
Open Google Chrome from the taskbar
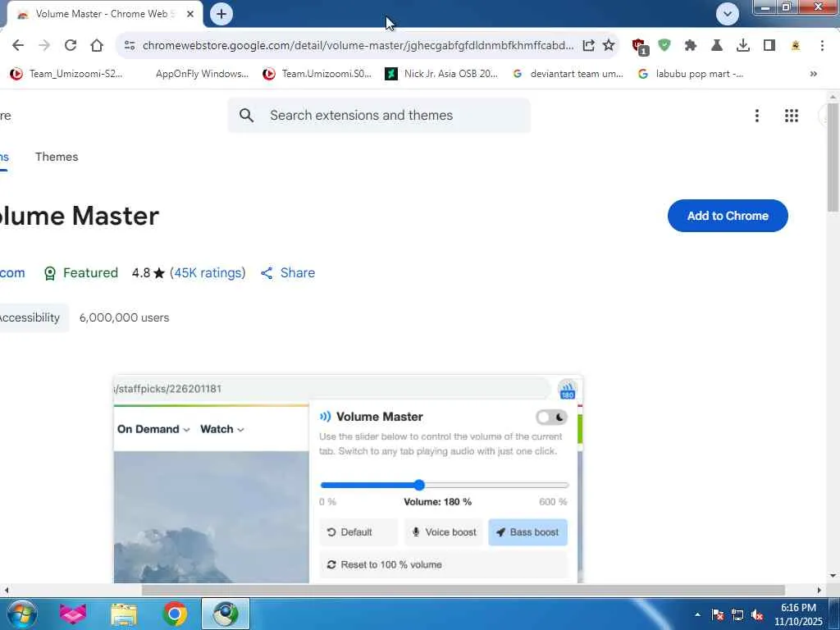tap(175, 614)
